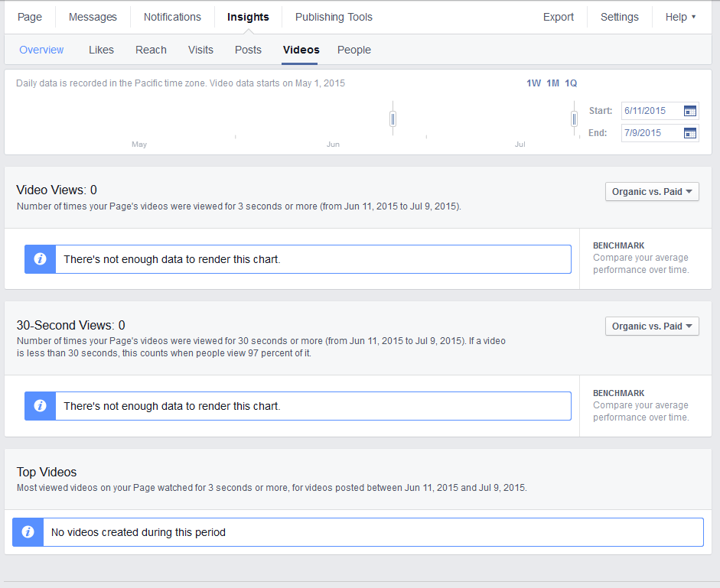Screen dimensions: 720x588
Task: Select the 1Q time range shortcut
Action: [x=571, y=83]
